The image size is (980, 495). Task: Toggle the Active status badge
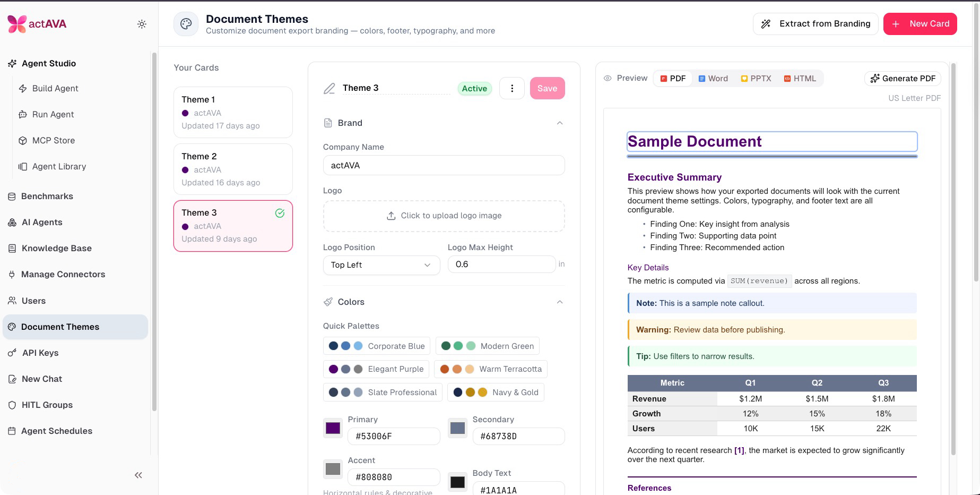point(474,89)
